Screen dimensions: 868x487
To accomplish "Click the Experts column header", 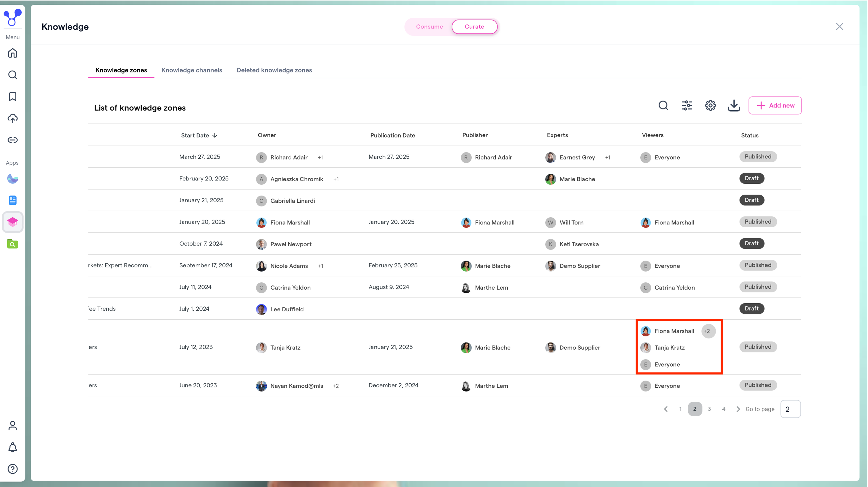I will point(557,135).
